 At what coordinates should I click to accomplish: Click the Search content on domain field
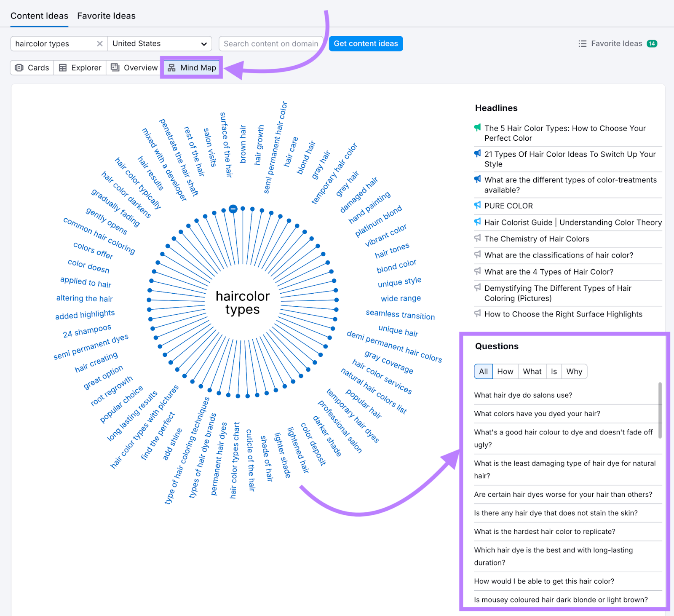[x=271, y=44]
